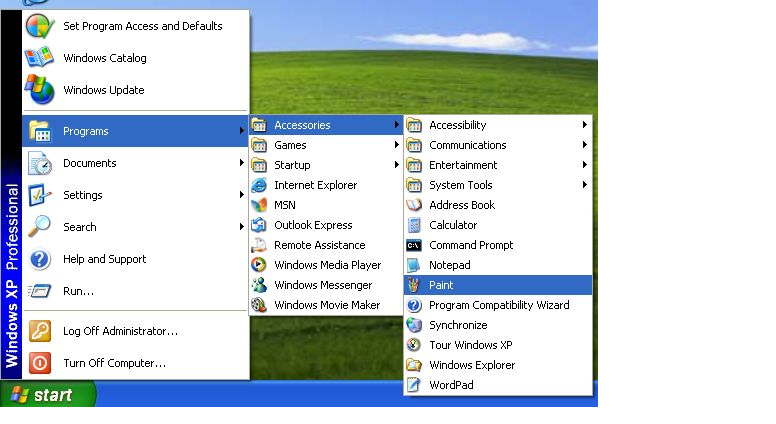This screenshot has height=424, width=776.
Task: Click the Communications folder label
Action: pyautogui.click(x=468, y=145)
